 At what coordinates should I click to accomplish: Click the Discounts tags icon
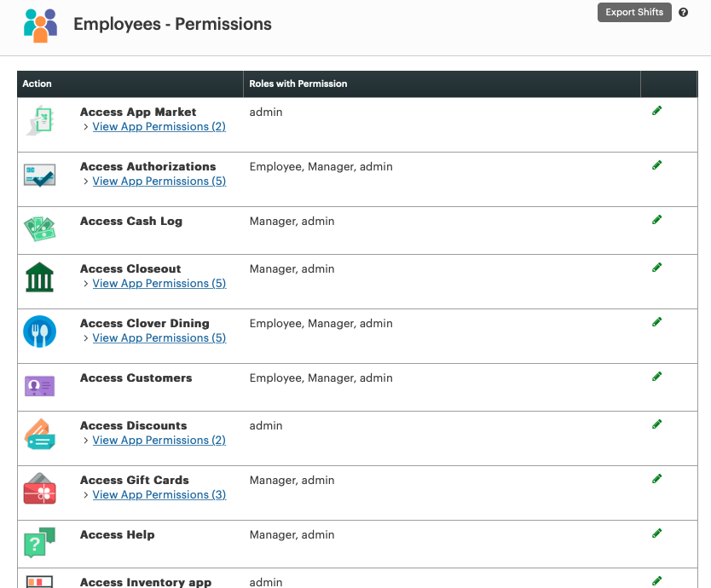point(39,431)
